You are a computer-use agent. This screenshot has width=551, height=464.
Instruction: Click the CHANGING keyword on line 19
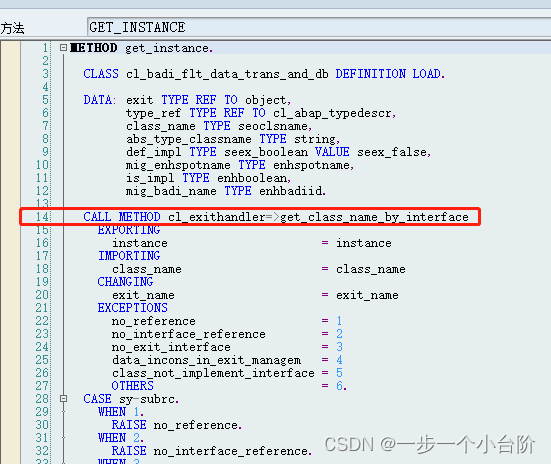point(125,282)
